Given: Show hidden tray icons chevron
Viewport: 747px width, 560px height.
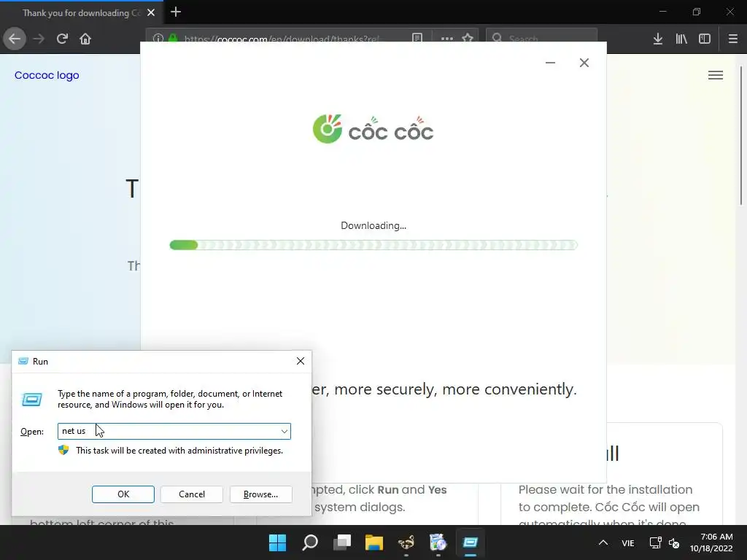Looking at the screenshot, I should tap(603, 542).
